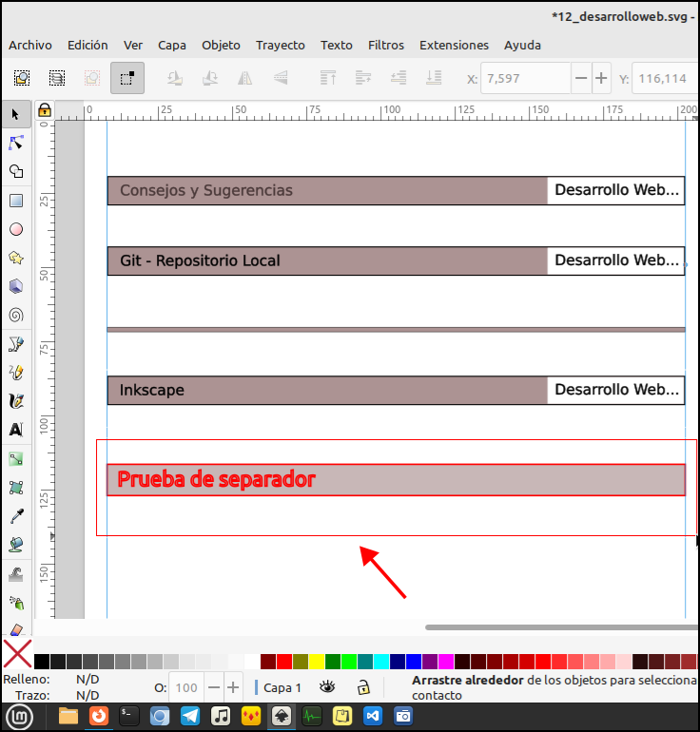The image size is (700, 732).
Task: Lower selection one step
Action: click(399, 78)
